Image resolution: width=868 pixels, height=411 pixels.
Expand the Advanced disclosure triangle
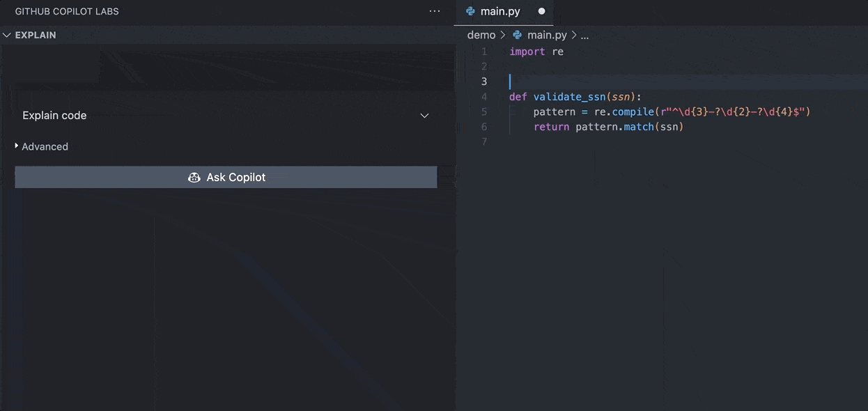click(17, 146)
